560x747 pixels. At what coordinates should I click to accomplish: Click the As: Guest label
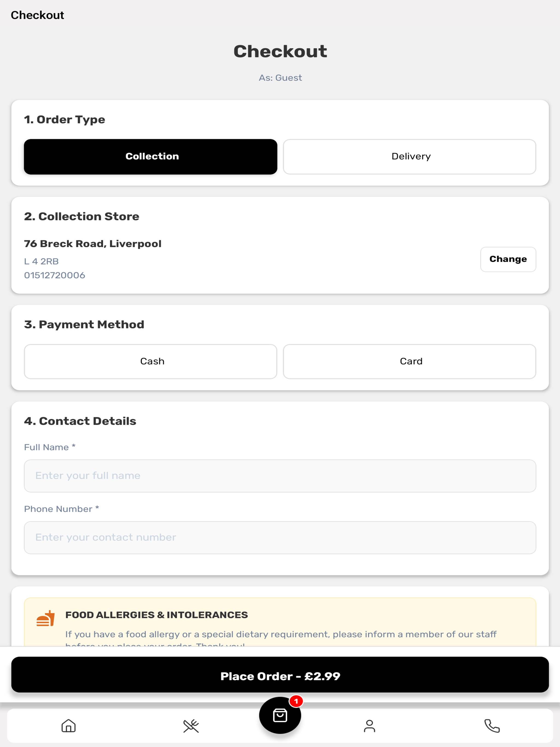[x=280, y=78]
